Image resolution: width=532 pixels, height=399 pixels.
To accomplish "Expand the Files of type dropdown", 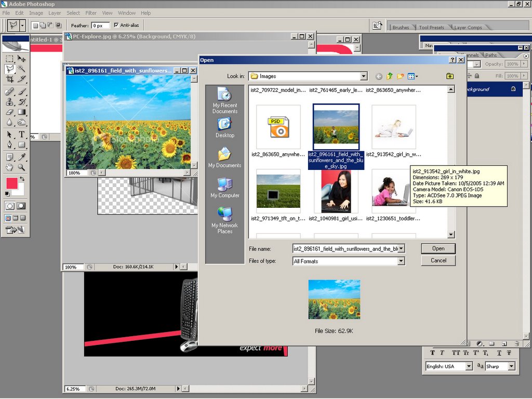I will pyautogui.click(x=402, y=261).
